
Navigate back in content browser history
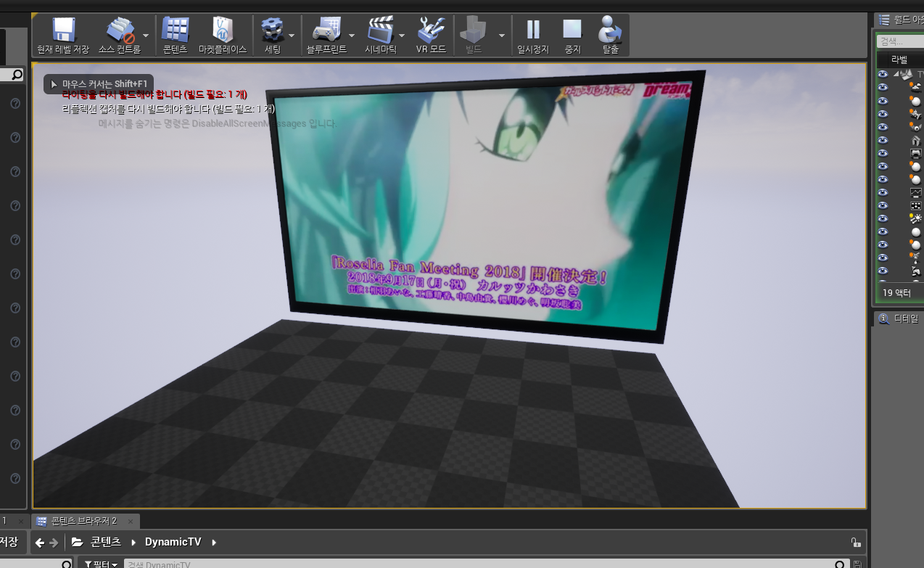point(41,543)
